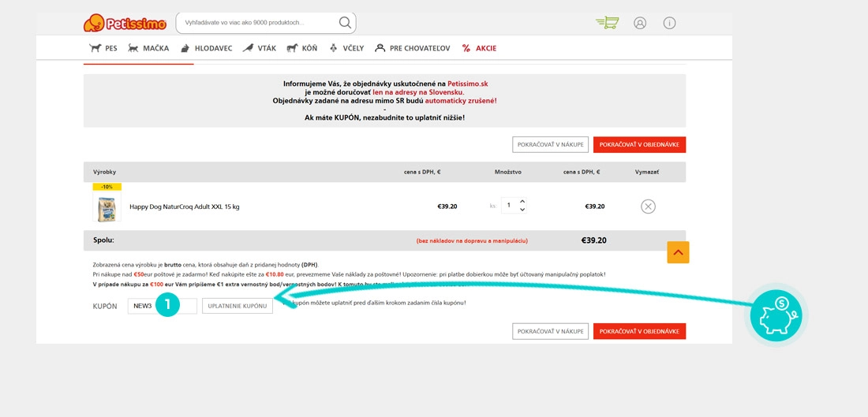Open the user account icon
Screen dimensions: 868x417
(640, 23)
